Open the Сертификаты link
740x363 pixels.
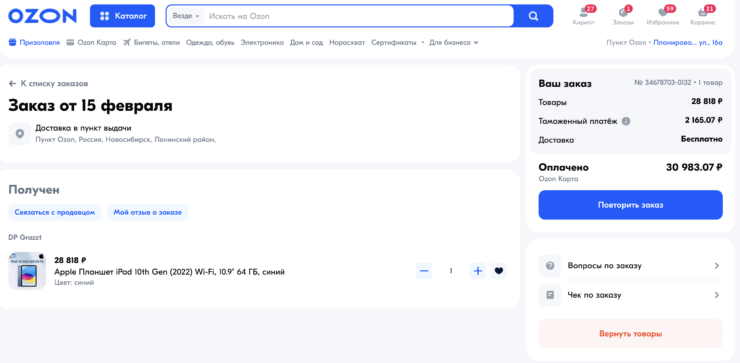pos(394,42)
